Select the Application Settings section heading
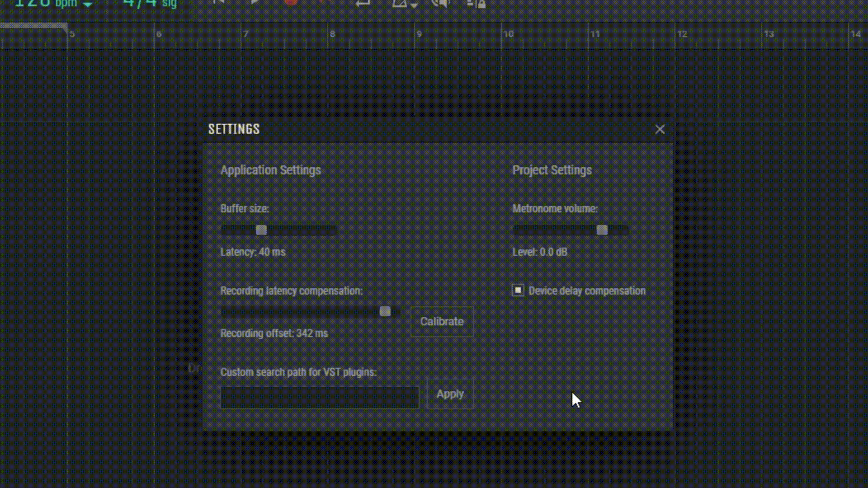Viewport: 868px width, 488px height. 270,170
